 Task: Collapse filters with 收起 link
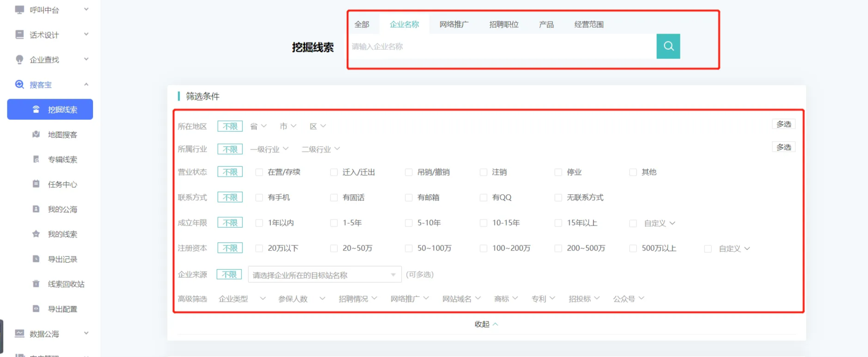(x=486, y=324)
